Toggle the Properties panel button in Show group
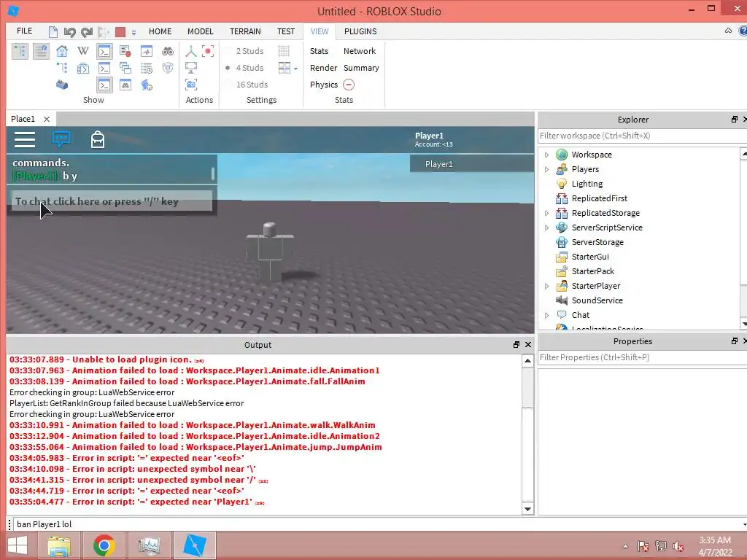The width and height of the screenshot is (747, 560). coord(41,51)
